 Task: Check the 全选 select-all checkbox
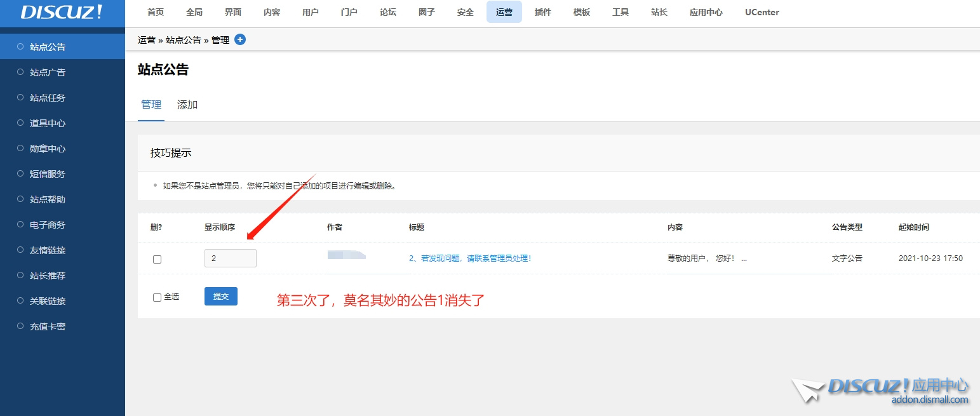(158, 297)
